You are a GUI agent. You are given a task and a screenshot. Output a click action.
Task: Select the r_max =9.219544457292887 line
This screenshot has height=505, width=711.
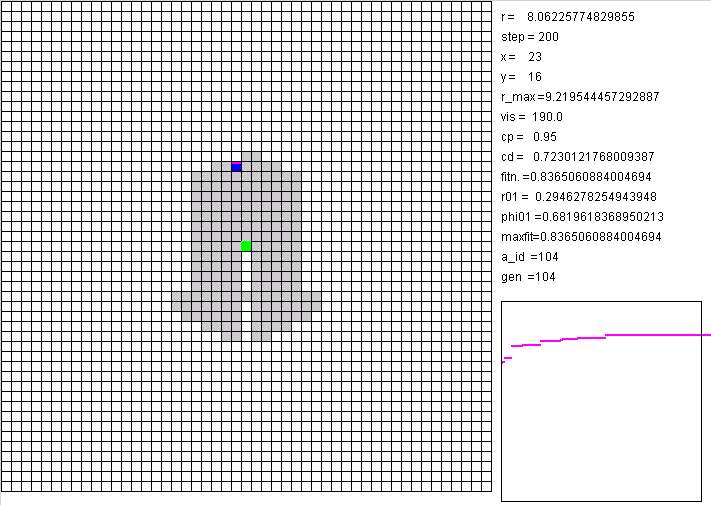point(580,97)
